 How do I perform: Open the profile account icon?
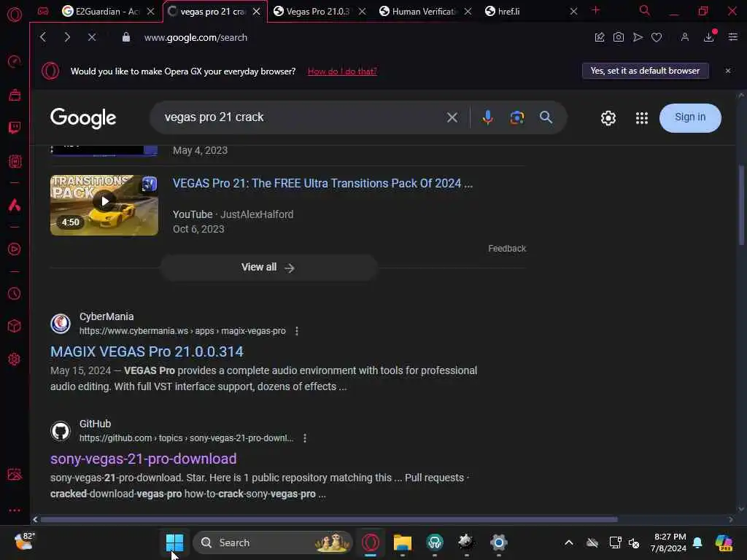point(684,37)
